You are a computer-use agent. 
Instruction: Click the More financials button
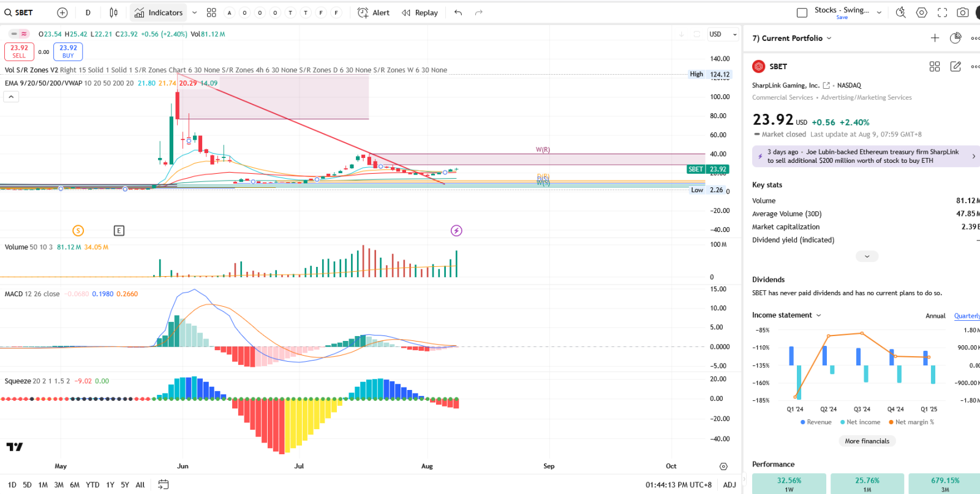[867, 441]
